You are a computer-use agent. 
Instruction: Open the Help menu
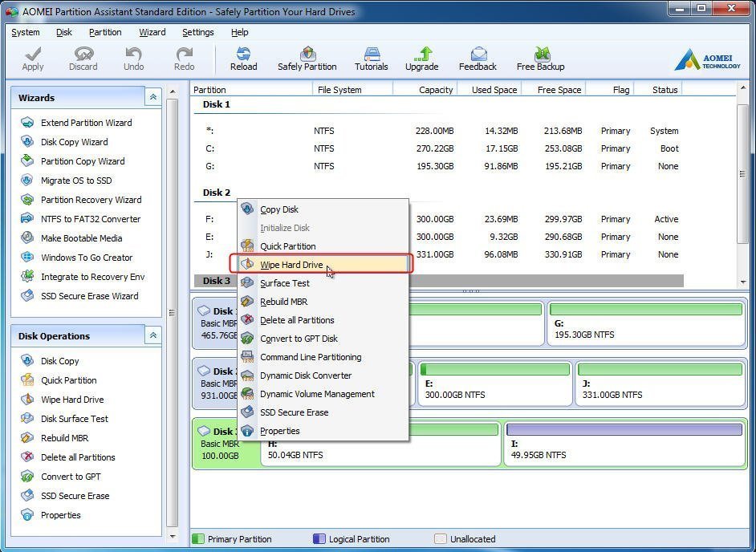coord(240,32)
